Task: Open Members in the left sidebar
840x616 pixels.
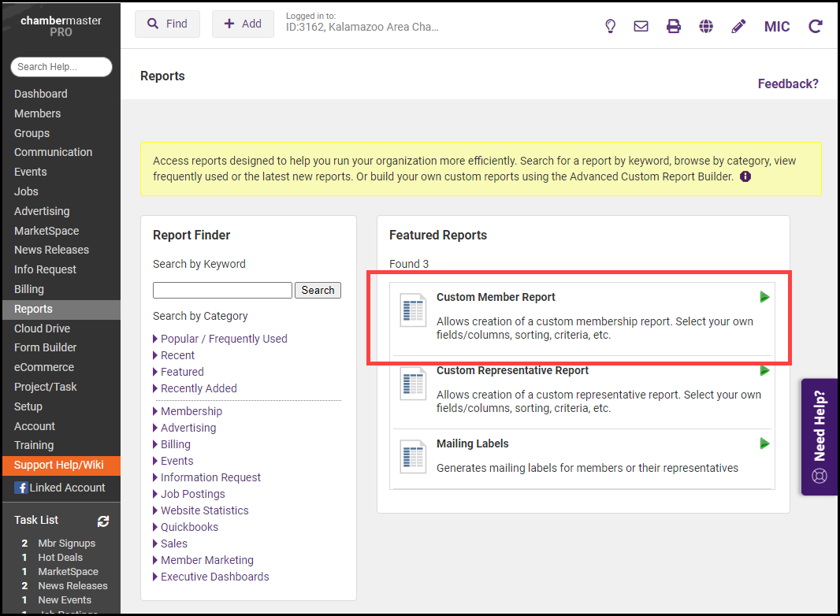Action: coord(37,113)
